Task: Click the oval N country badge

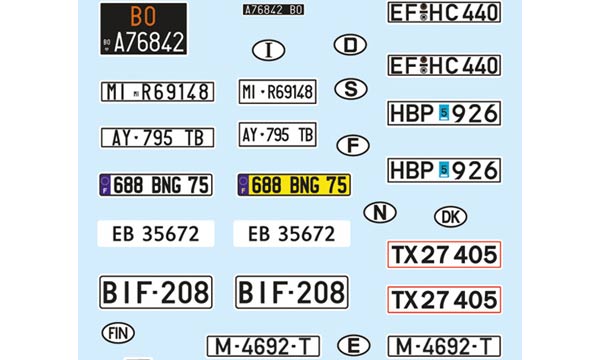Action: [380, 213]
